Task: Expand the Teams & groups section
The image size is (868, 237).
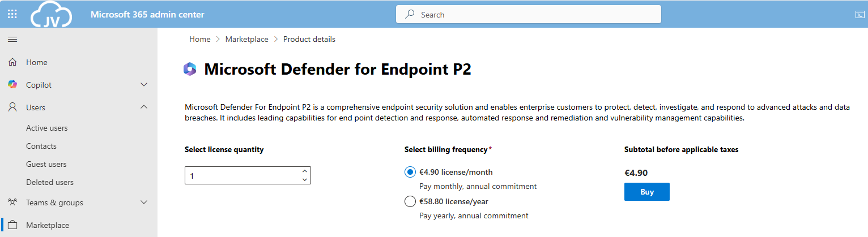Action: pyautogui.click(x=144, y=202)
